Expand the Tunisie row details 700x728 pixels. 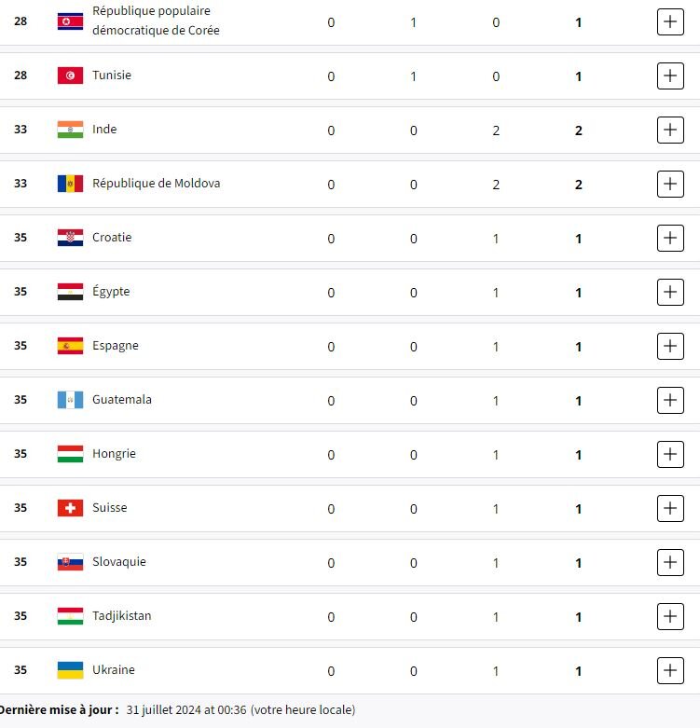point(670,76)
